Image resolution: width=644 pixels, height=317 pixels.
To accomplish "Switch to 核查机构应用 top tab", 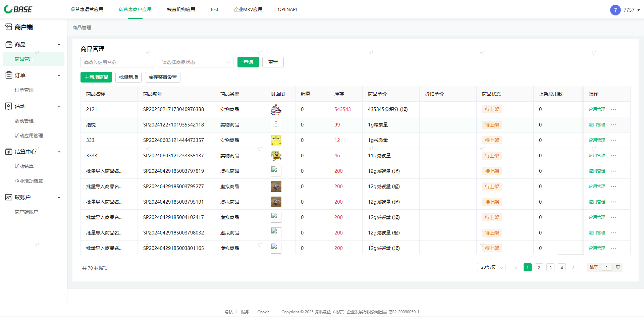I will (x=181, y=9).
